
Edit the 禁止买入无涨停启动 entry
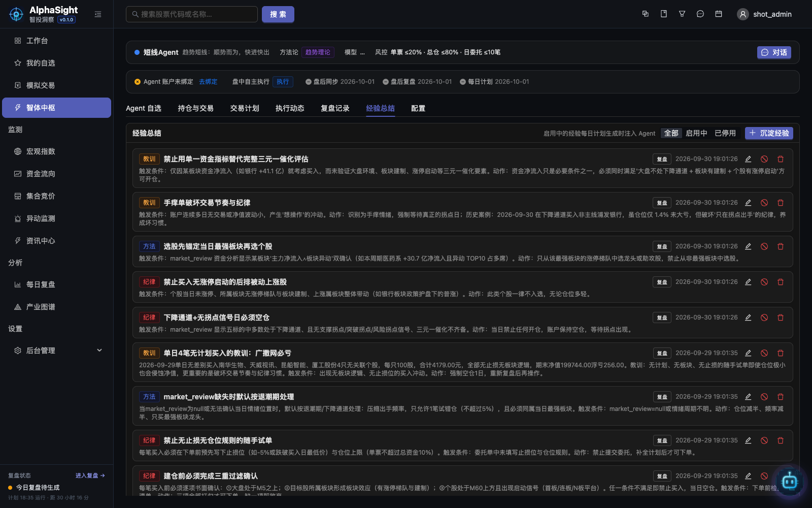coord(748,282)
